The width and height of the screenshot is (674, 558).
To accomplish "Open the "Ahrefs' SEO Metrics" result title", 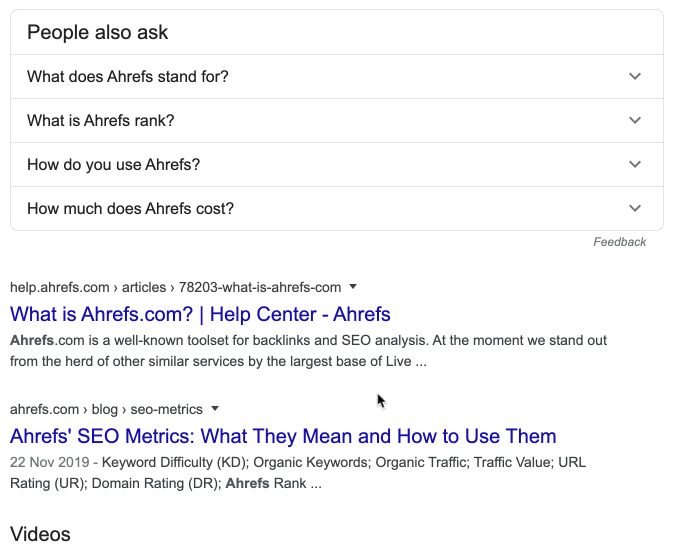I will [283, 437].
